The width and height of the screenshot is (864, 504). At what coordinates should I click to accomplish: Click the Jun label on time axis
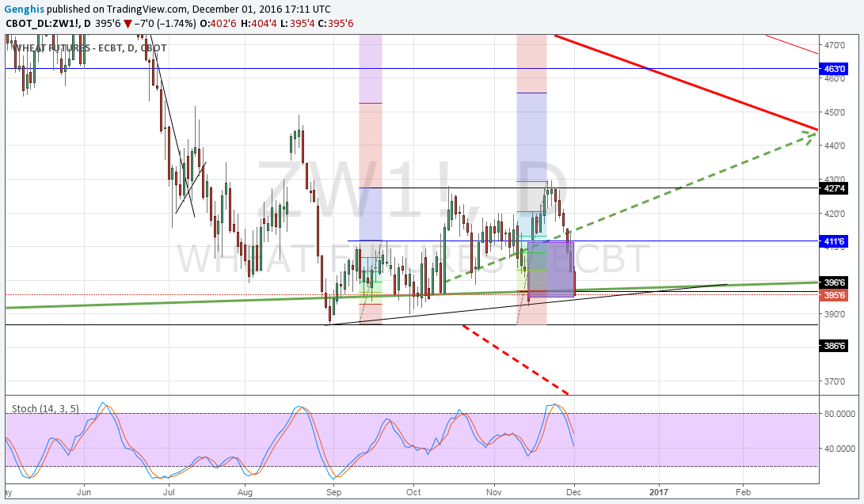pyautogui.click(x=84, y=492)
